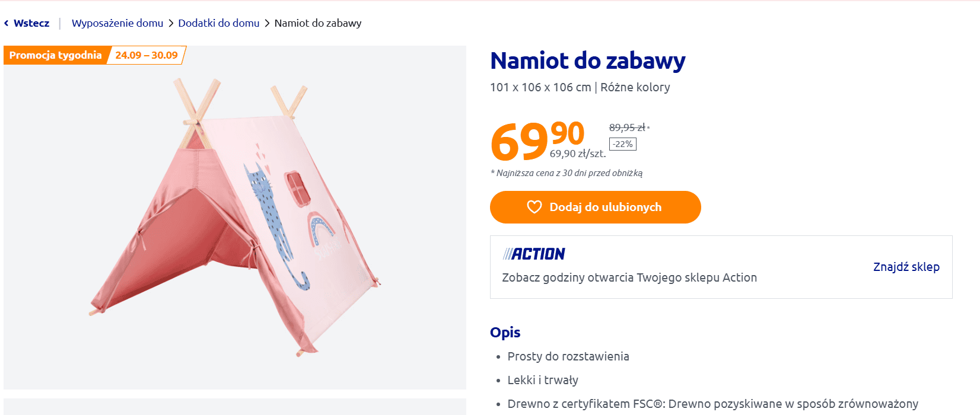Open the Wyposażenie domu breadcrumb
This screenshot has height=415, width=980.
coord(117,23)
